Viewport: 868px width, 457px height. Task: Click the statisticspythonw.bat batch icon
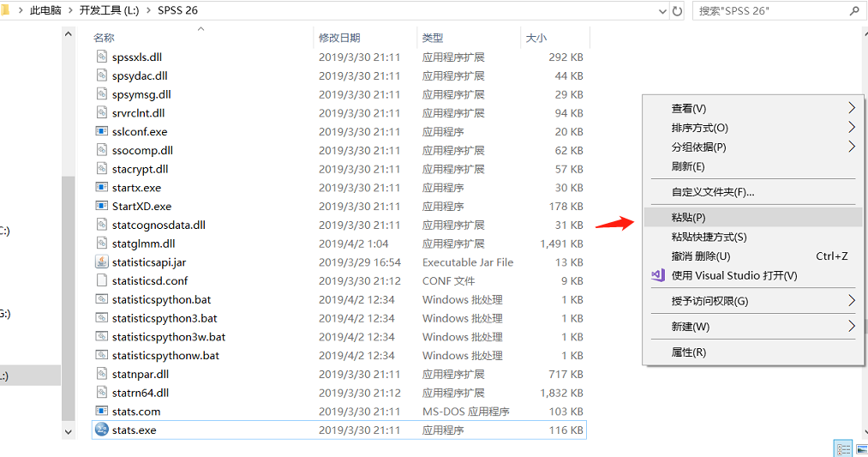click(x=101, y=355)
